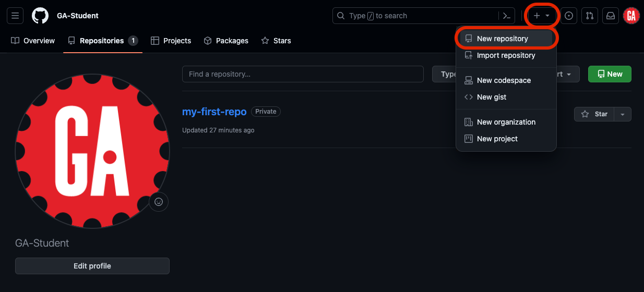
Task: Switch to the Projects tab
Action: click(x=171, y=41)
